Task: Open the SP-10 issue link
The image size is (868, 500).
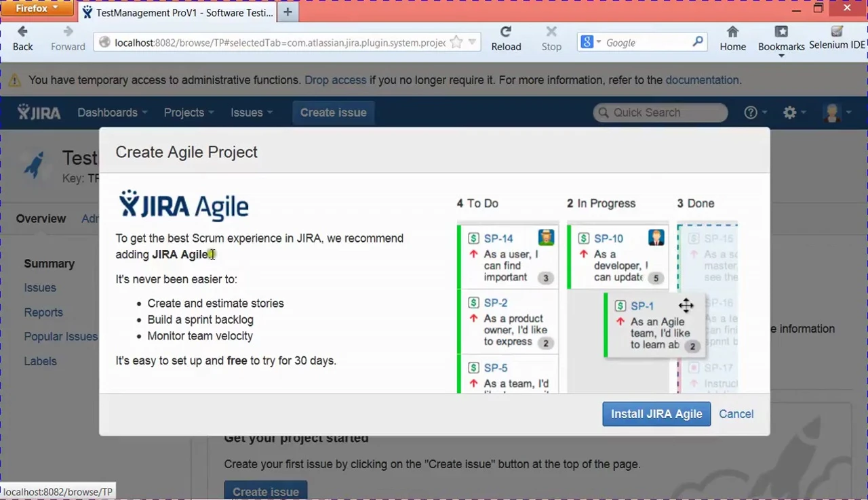Action: tap(608, 238)
